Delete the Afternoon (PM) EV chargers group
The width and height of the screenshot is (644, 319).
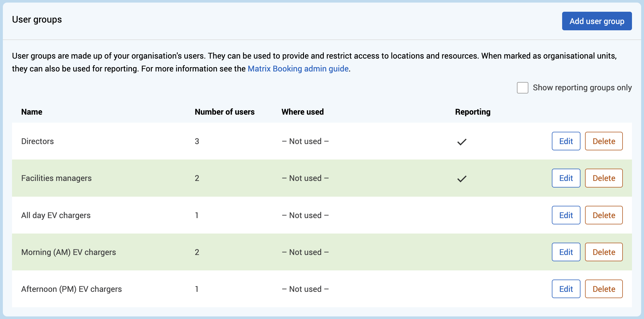click(x=604, y=289)
